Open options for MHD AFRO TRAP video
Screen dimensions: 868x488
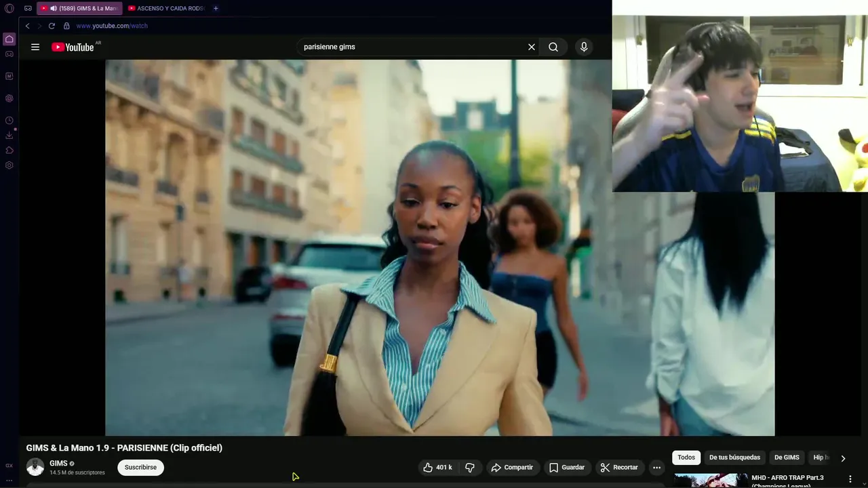(x=850, y=479)
